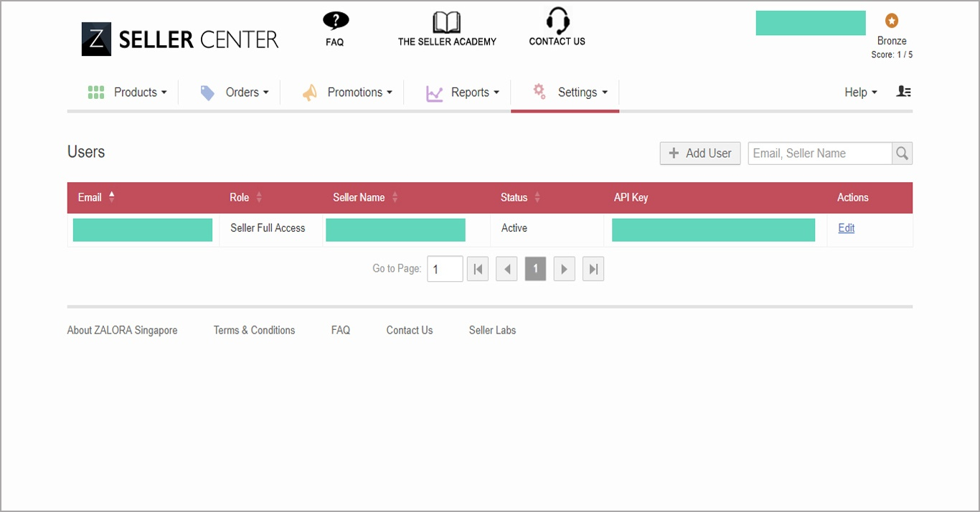The height and width of the screenshot is (512, 980).
Task: Click the Score: 1 / 5 text
Action: (892, 54)
